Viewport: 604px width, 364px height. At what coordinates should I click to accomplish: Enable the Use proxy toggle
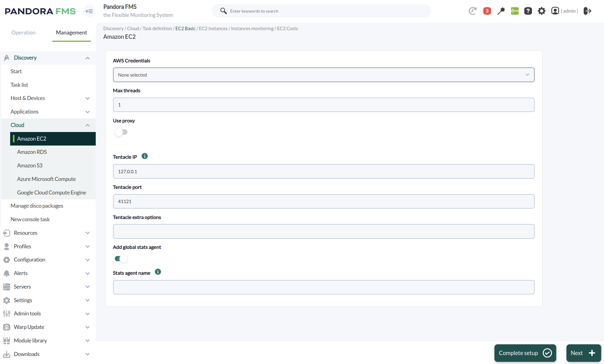pos(121,132)
